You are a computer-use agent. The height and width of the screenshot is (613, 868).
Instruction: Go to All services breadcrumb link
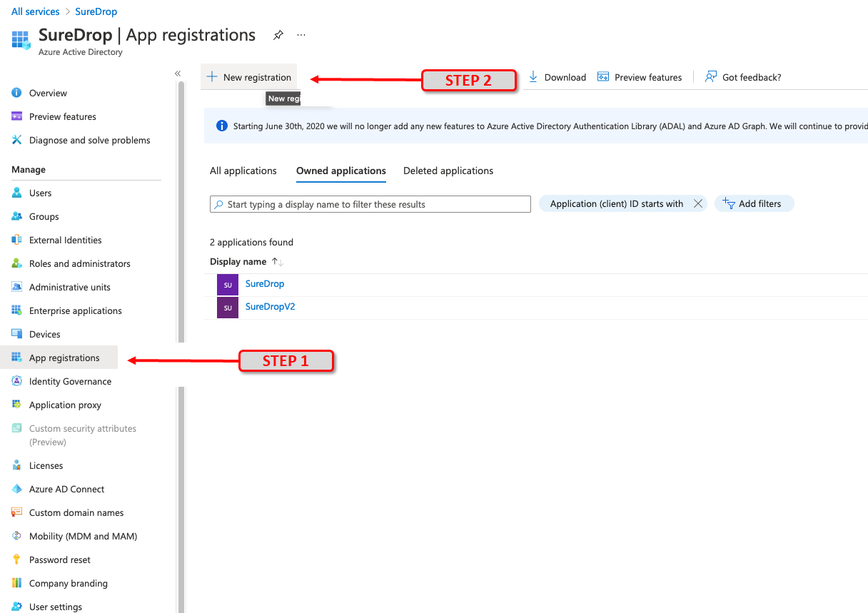click(34, 11)
